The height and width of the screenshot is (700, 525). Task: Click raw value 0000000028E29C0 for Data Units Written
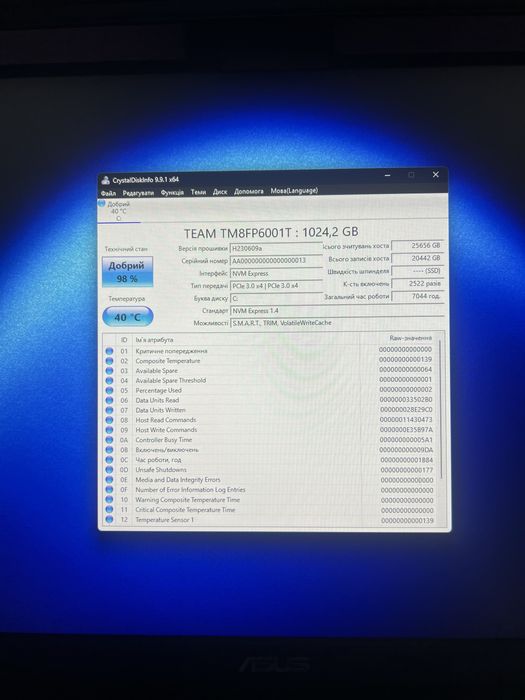(406, 409)
